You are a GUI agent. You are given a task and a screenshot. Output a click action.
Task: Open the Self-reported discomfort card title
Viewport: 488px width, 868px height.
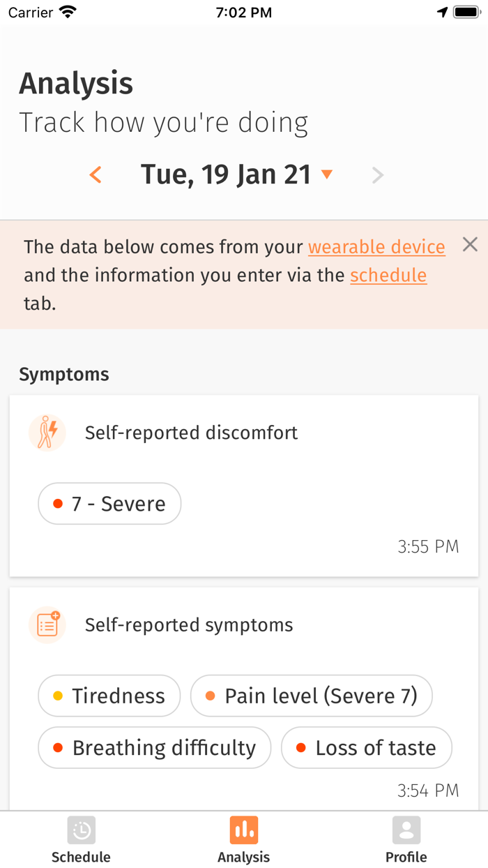coord(191,433)
